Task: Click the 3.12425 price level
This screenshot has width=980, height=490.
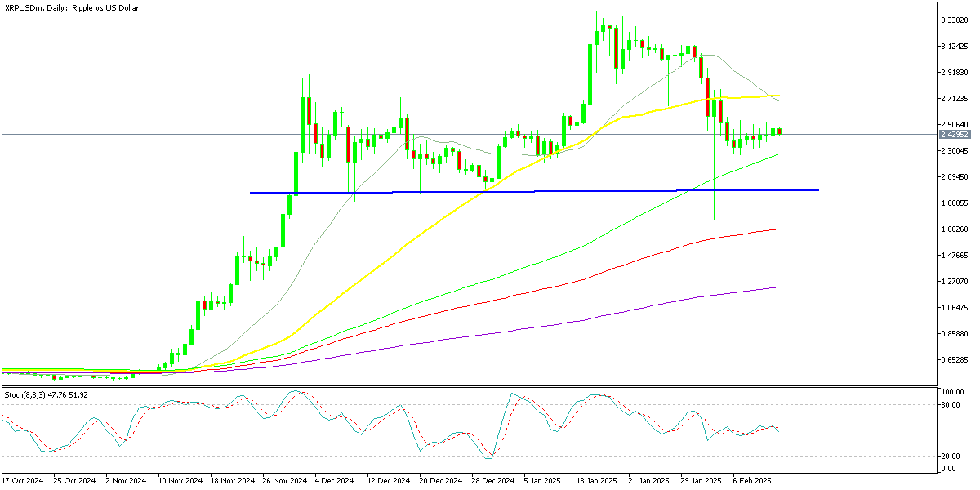Action: (x=955, y=46)
